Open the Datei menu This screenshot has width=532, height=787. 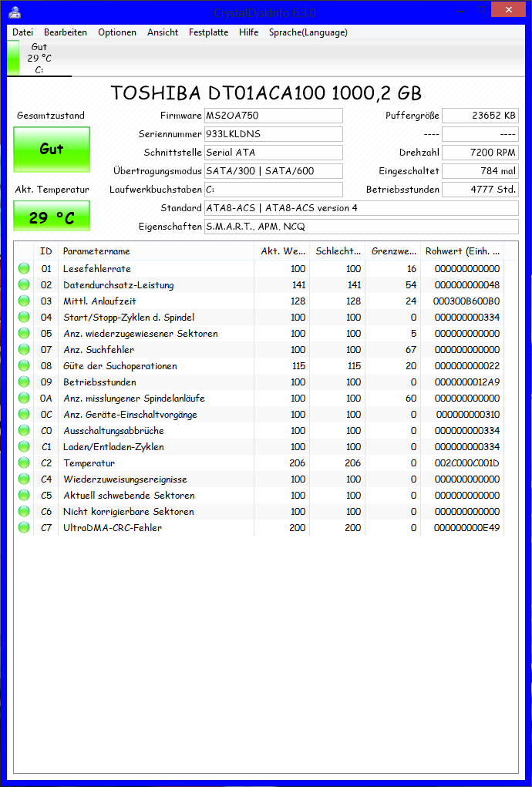click(x=22, y=32)
